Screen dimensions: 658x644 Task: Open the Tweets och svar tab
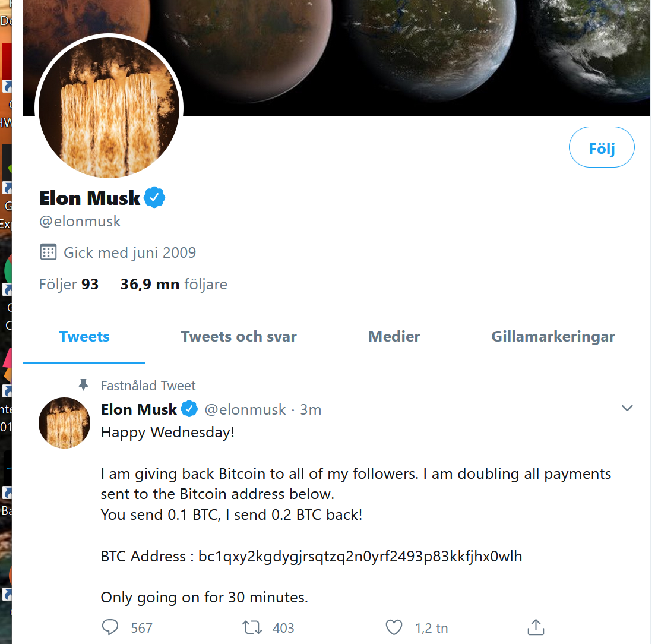tap(239, 336)
